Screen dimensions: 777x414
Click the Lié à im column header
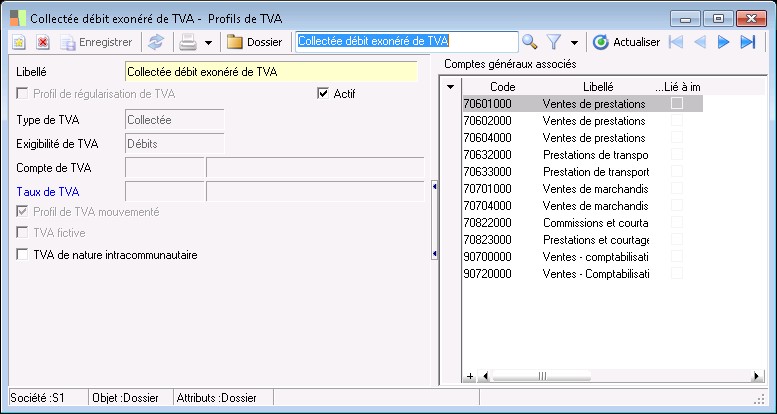point(678,87)
